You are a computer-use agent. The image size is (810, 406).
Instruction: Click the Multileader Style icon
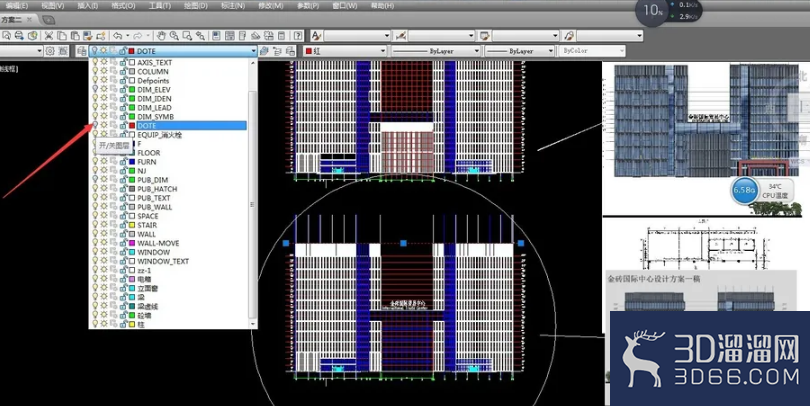coord(569,36)
